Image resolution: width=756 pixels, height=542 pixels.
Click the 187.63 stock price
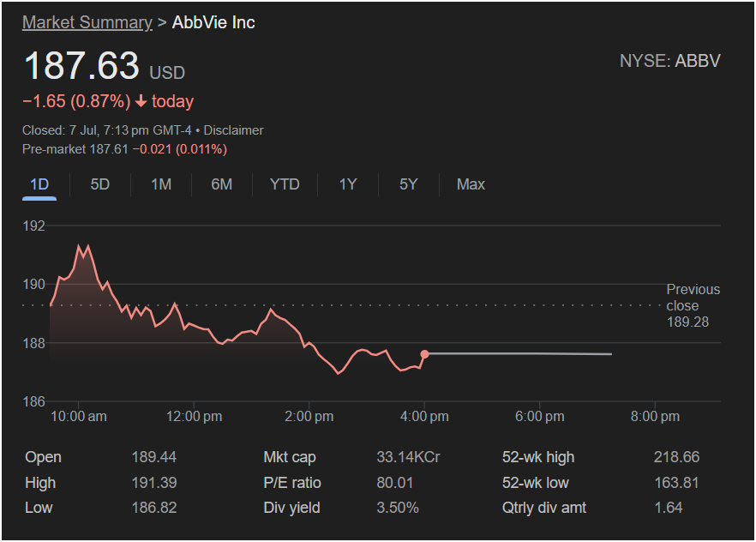click(81, 65)
